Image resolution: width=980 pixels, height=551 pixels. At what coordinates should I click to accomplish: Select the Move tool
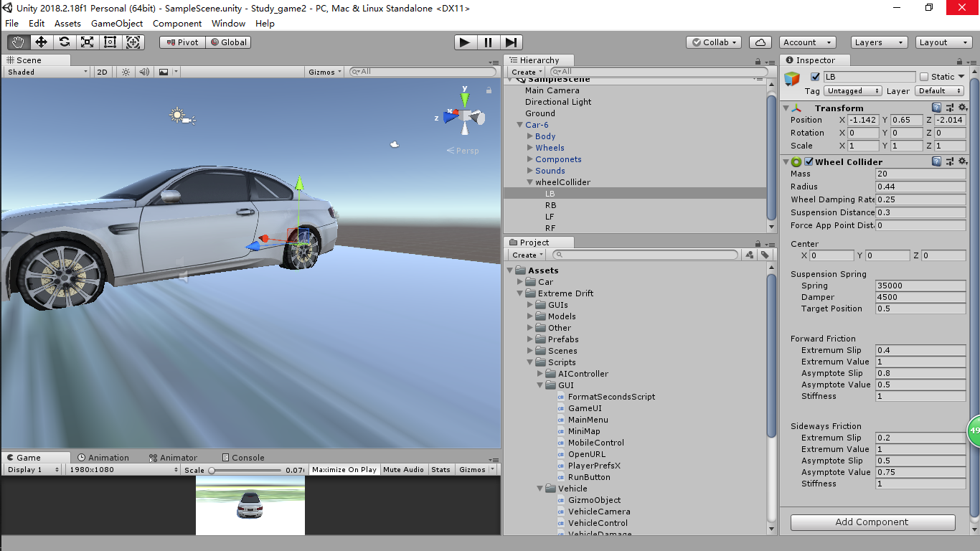click(x=41, y=42)
